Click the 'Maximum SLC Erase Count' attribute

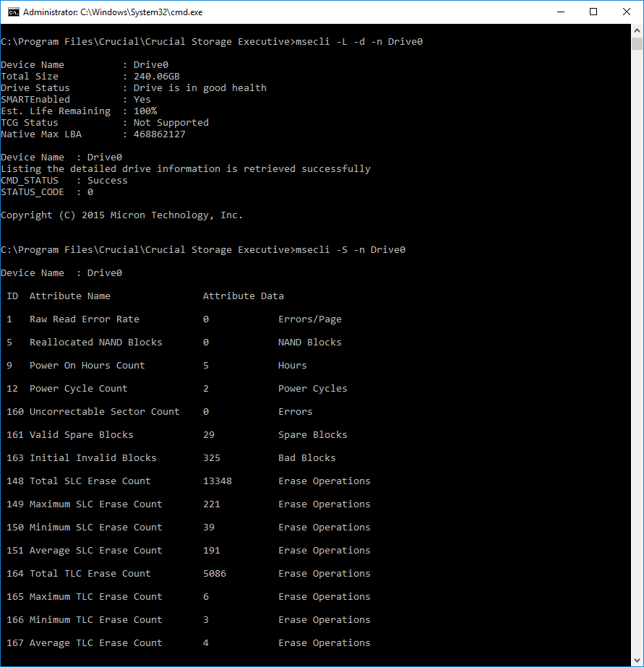(95, 504)
